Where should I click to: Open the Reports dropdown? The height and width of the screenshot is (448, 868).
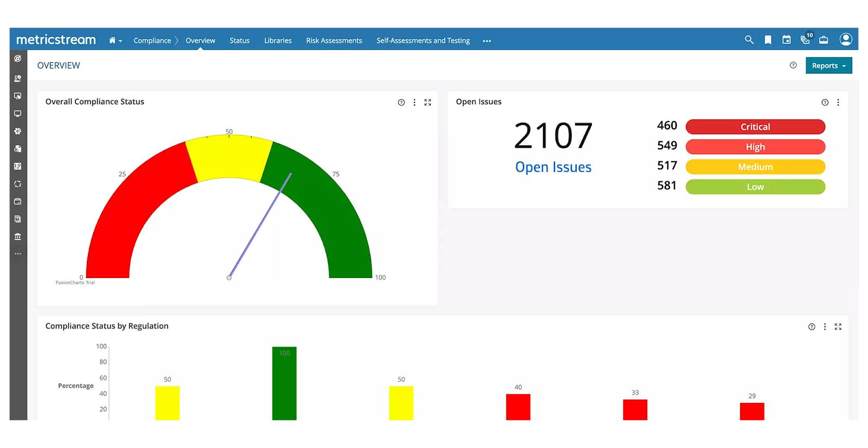[x=828, y=65]
